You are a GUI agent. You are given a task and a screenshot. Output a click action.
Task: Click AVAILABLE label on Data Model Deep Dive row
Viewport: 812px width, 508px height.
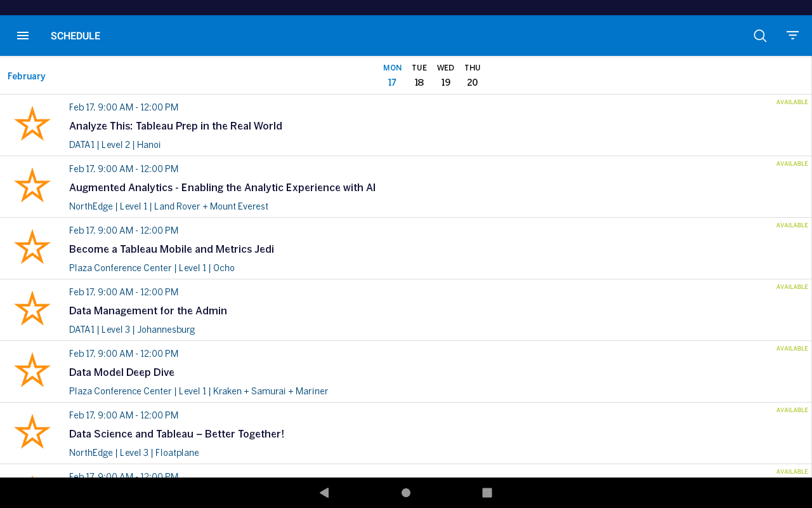point(792,349)
